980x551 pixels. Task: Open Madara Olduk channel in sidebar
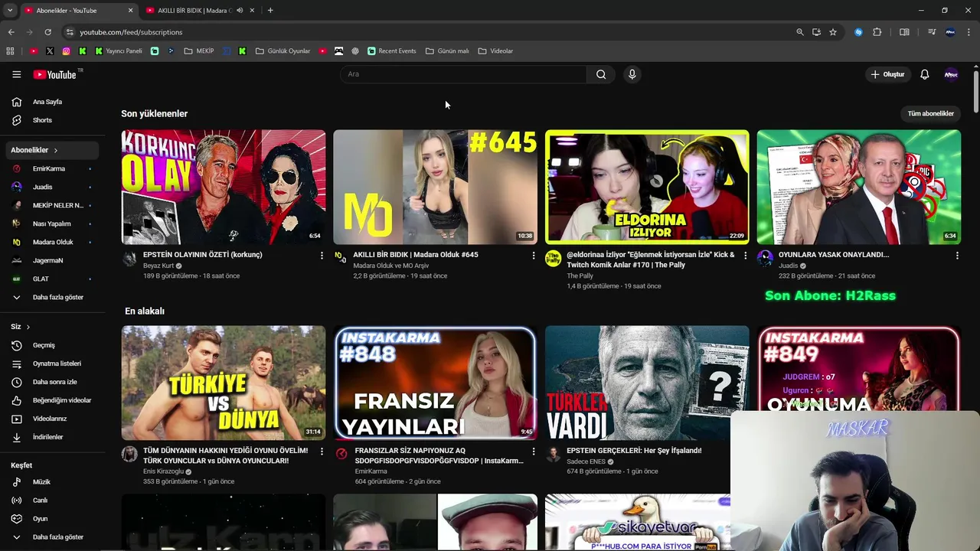pos(52,242)
